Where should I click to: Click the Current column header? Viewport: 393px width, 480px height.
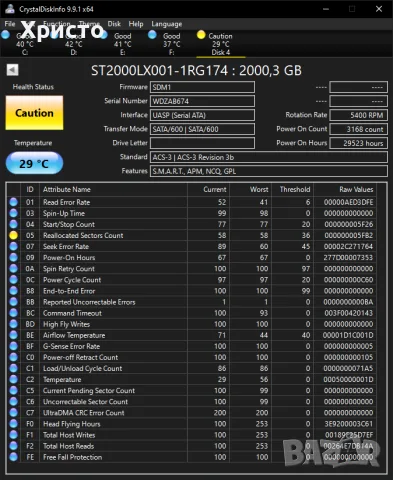point(208,189)
